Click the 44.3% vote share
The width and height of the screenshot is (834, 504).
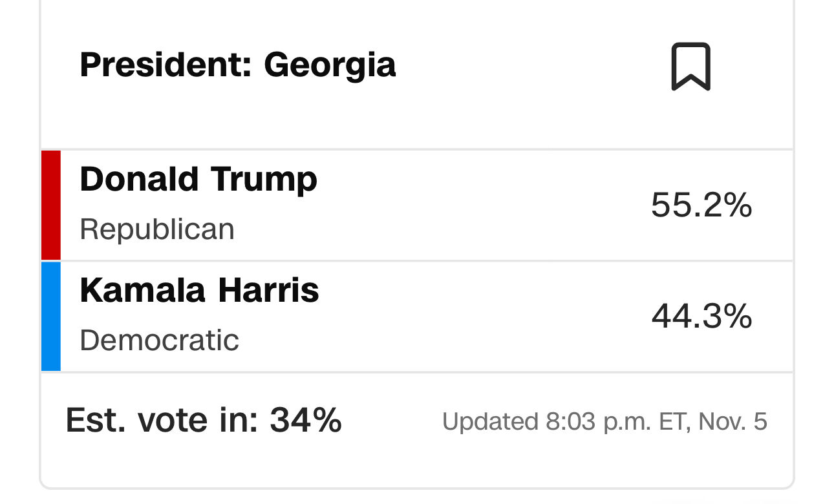701,317
